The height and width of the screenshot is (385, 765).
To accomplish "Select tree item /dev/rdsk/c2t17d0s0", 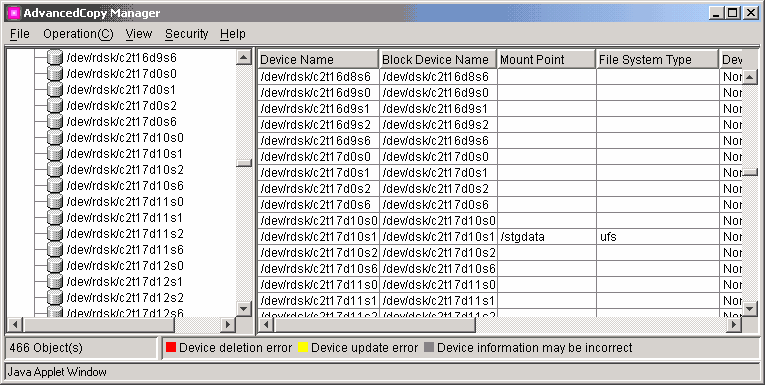I will tap(121, 74).
